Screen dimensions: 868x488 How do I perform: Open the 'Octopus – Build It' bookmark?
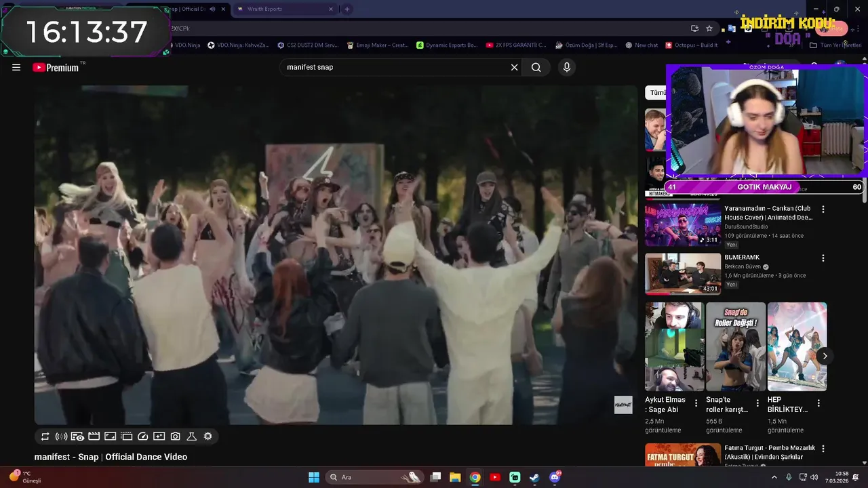click(x=692, y=45)
